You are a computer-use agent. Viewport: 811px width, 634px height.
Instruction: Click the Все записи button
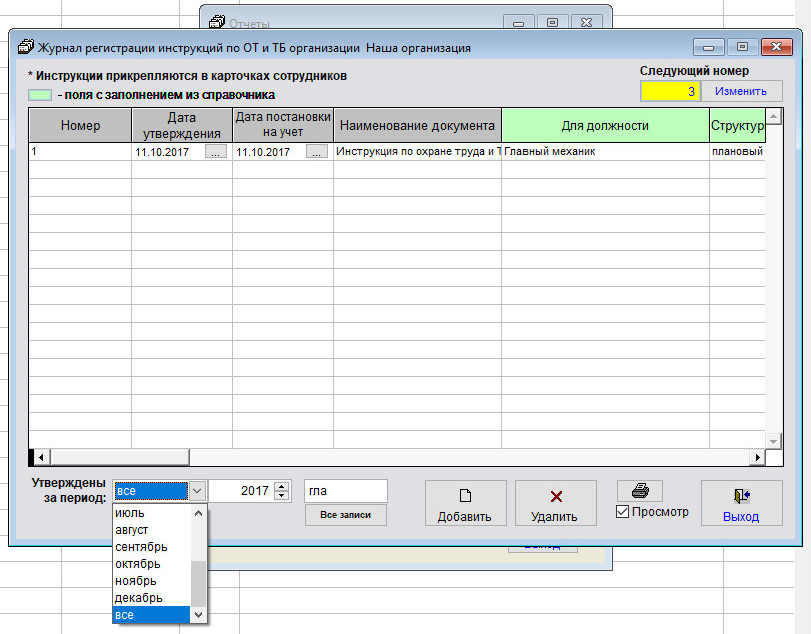(x=345, y=515)
